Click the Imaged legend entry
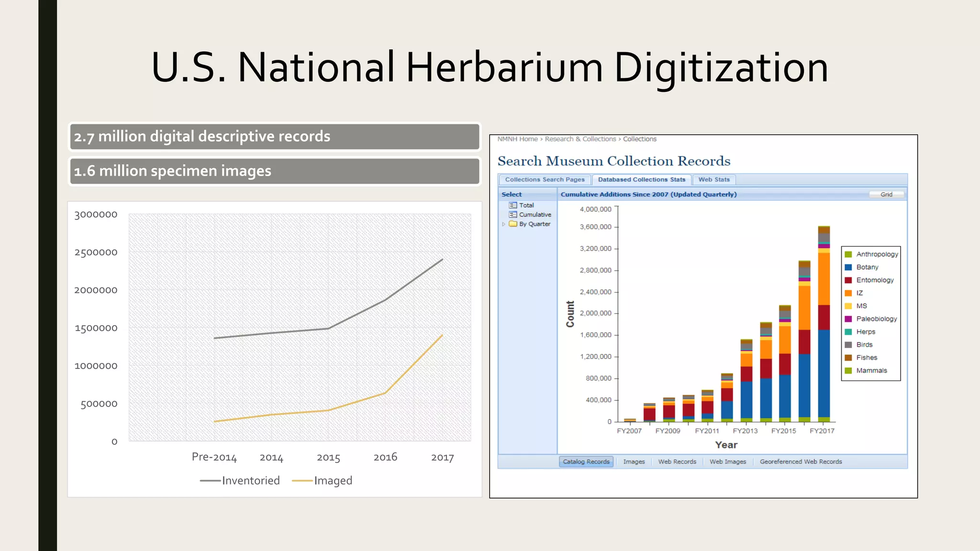The width and height of the screenshot is (980, 551). pyautogui.click(x=322, y=481)
